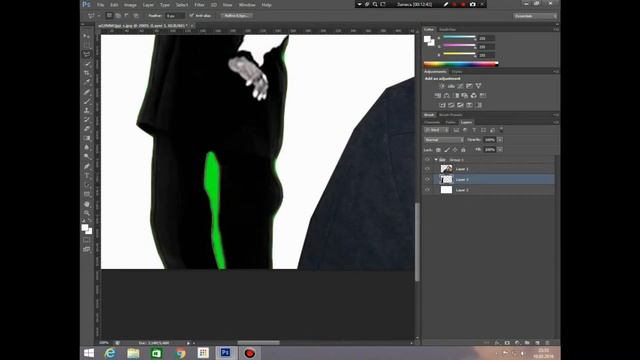Add an Invert adjustment
The width and height of the screenshot is (640, 360).
[442, 105]
